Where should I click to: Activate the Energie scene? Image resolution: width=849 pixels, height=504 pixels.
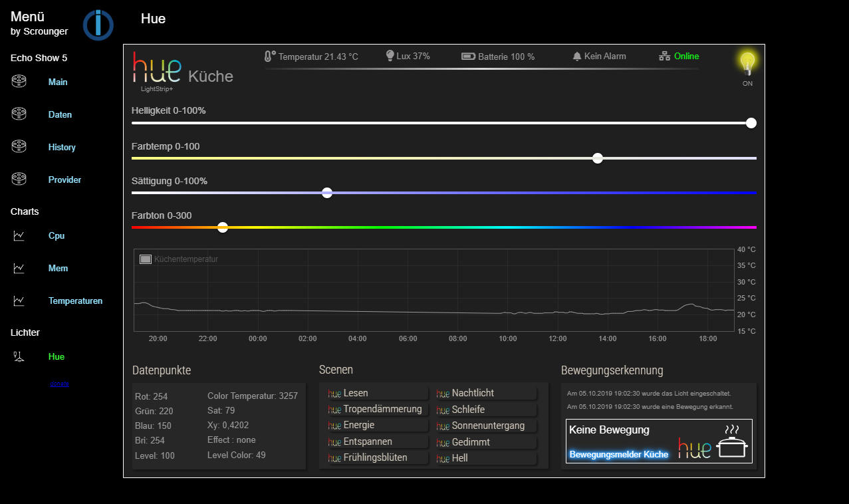pos(376,425)
